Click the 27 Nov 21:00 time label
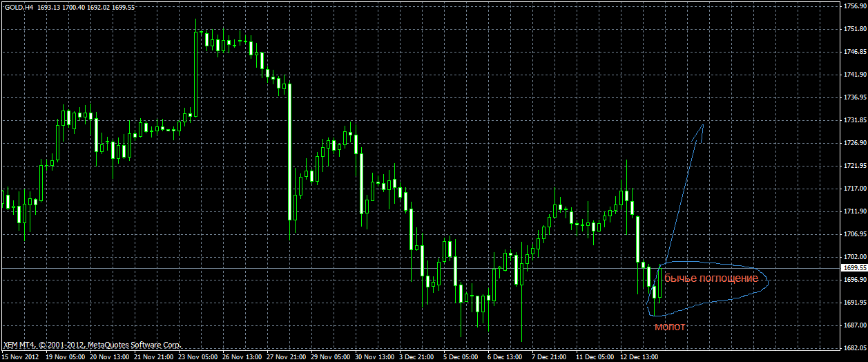868x362 pixels. click(287, 357)
